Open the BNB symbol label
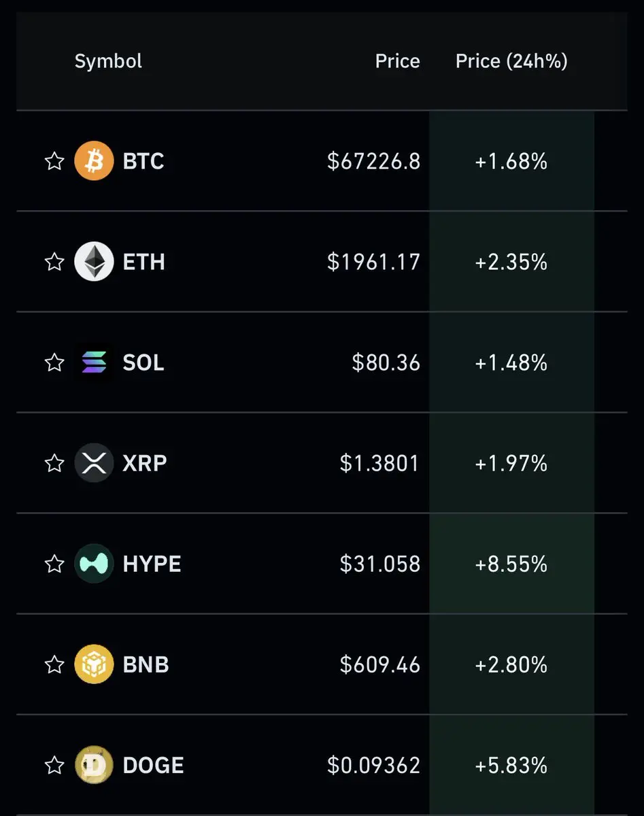 pos(146,664)
